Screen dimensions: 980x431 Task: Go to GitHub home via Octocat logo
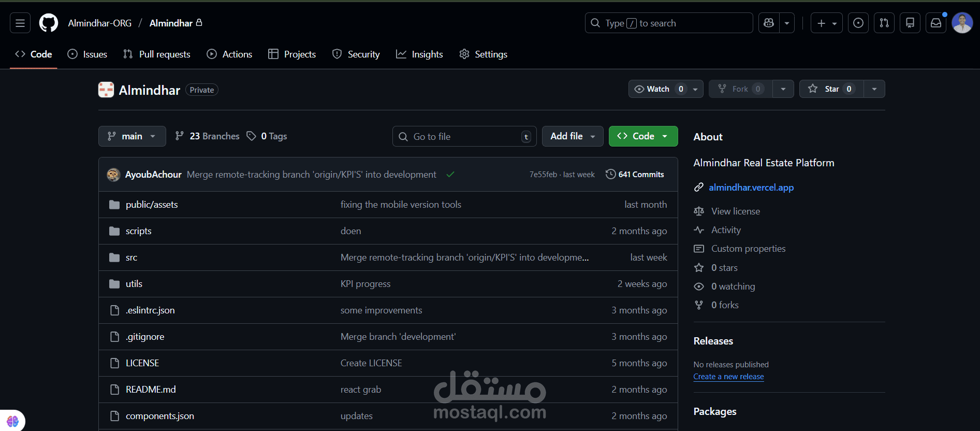(x=49, y=23)
